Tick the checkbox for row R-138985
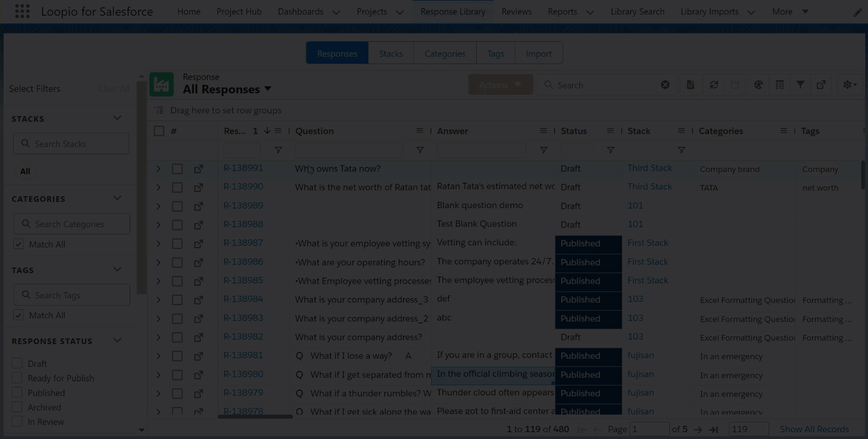 (177, 281)
